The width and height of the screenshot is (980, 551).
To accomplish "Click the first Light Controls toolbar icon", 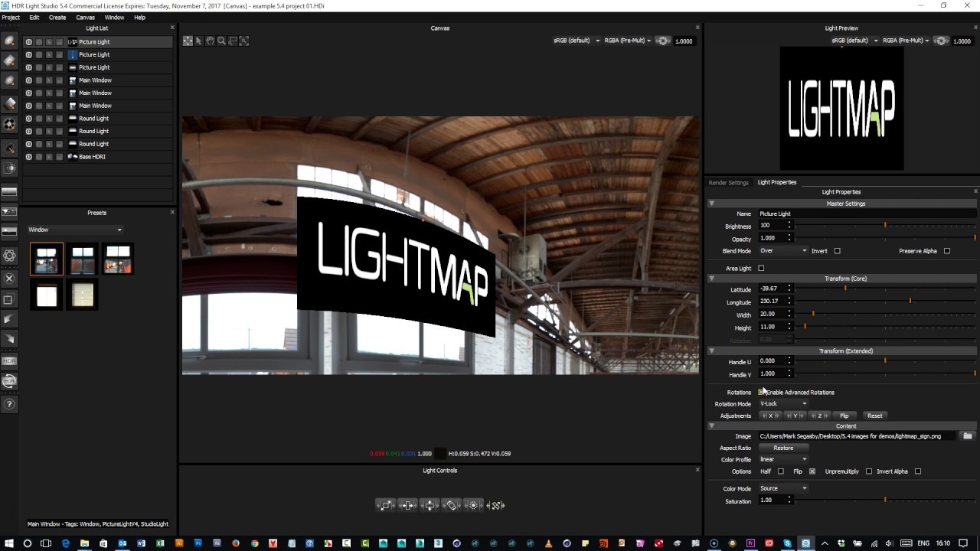I will click(x=385, y=505).
